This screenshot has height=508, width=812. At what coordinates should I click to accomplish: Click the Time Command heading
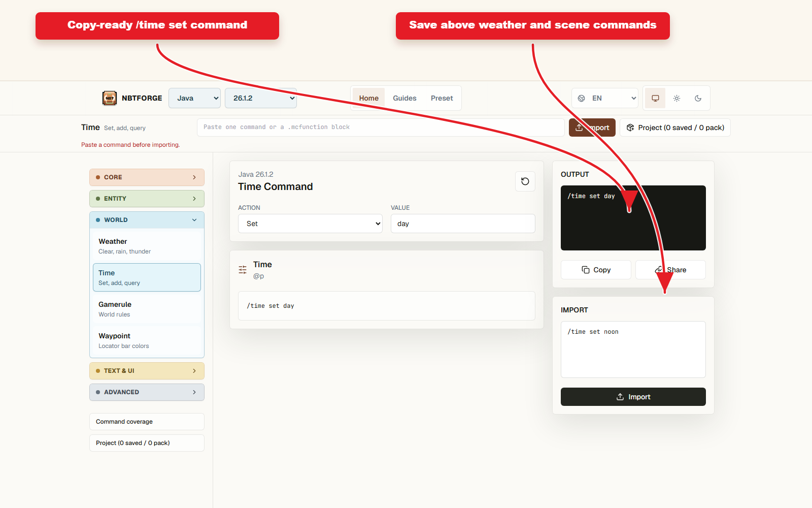pos(276,186)
